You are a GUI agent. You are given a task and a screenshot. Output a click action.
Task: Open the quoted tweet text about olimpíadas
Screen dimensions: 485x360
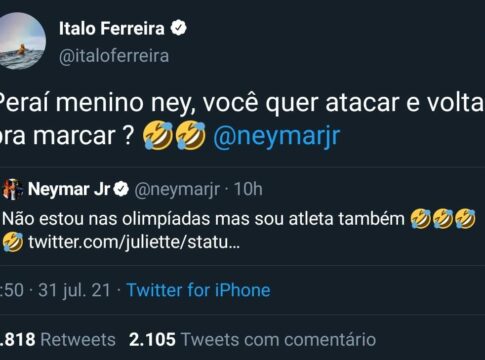203,219
